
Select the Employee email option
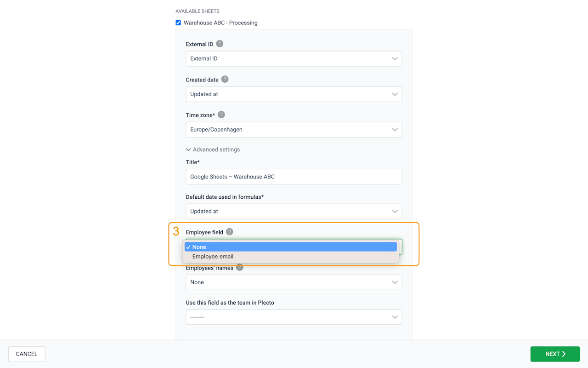(x=213, y=257)
